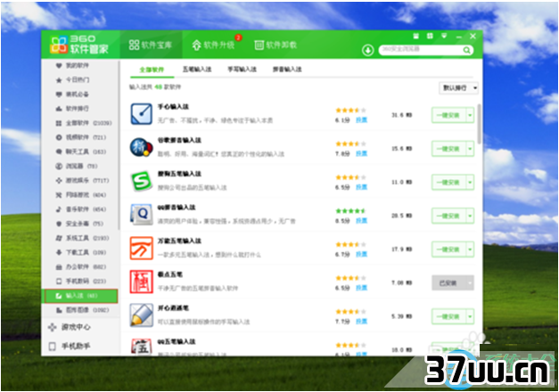Click the 手心输入法 app icon

coord(141,114)
